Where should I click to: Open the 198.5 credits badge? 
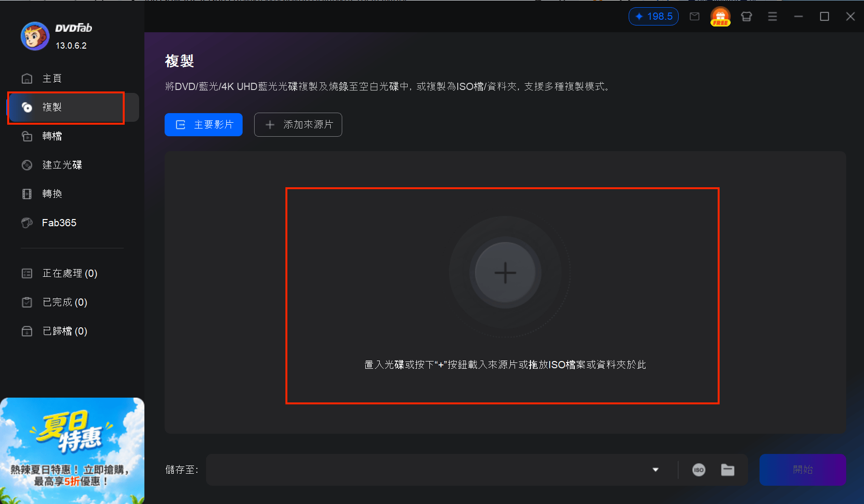(654, 16)
